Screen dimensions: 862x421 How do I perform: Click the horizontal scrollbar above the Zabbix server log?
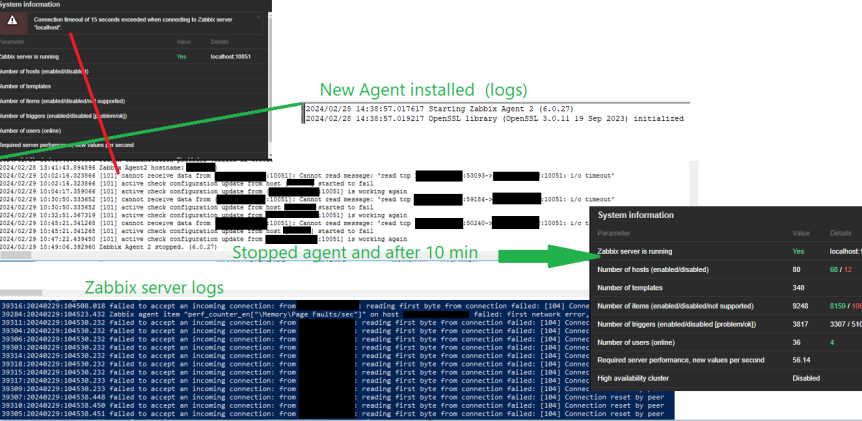(21, 293)
